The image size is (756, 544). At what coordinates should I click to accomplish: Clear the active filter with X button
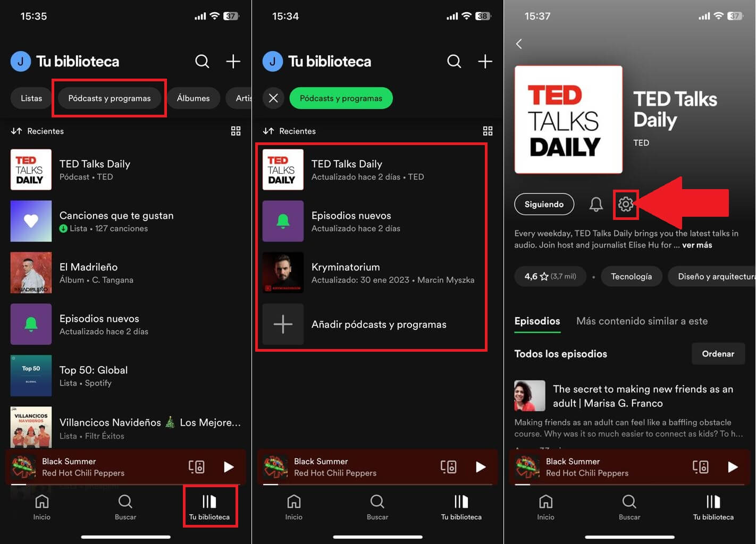point(273,98)
